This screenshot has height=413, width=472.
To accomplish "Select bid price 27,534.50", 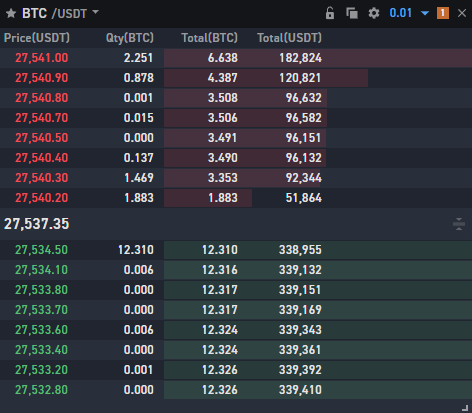I will tap(42, 250).
